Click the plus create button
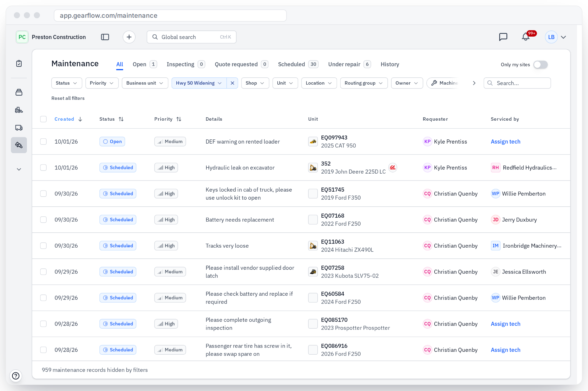Viewport: 588px width, 391px height. click(x=129, y=37)
